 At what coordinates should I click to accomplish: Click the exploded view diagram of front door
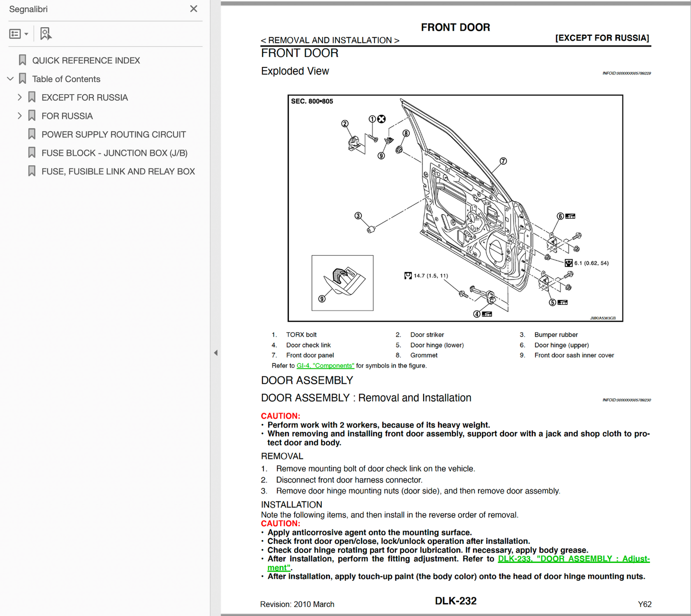pyautogui.click(x=455, y=208)
